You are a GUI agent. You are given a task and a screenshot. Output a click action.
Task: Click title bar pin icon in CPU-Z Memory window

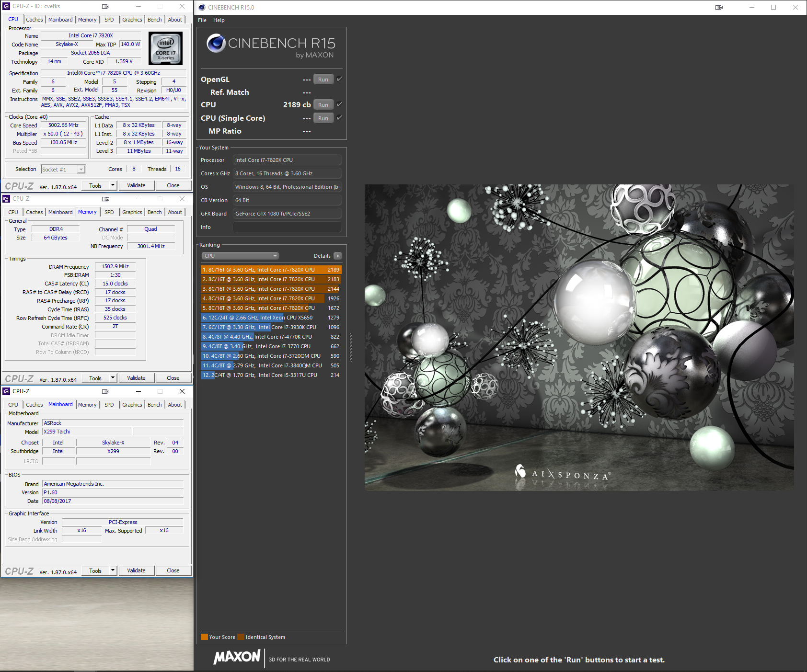106,199
